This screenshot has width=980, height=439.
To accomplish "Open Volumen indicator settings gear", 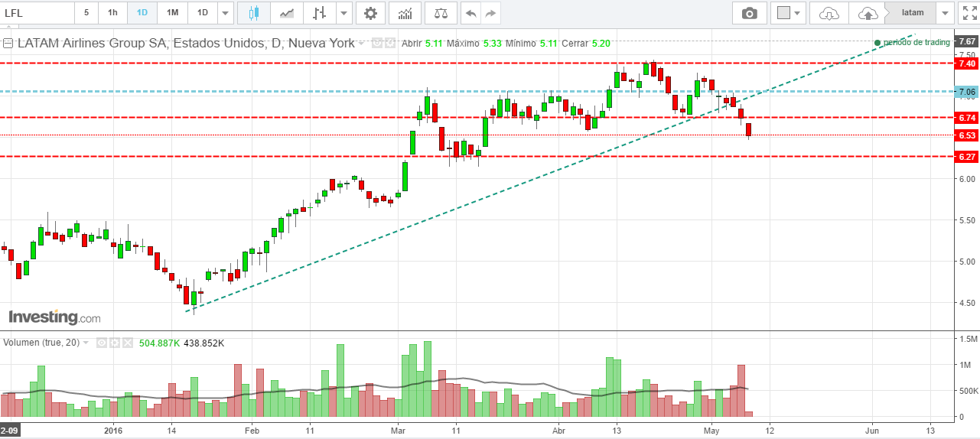I will [x=114, y=343].
